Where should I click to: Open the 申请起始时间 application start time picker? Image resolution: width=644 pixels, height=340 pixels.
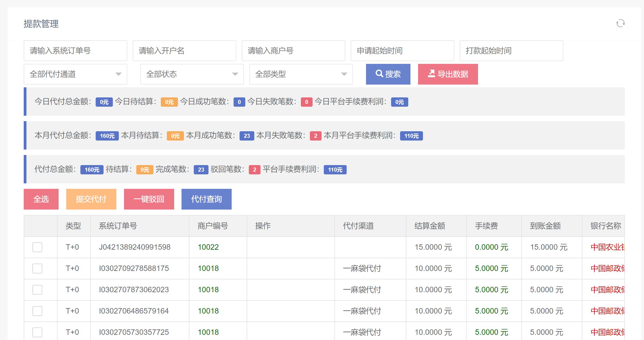point(402,51)
